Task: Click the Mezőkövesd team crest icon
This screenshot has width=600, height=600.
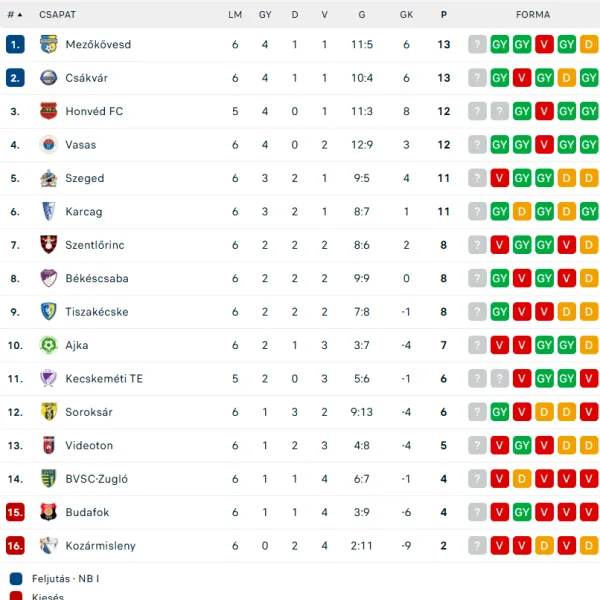Action: pos(49,44)
